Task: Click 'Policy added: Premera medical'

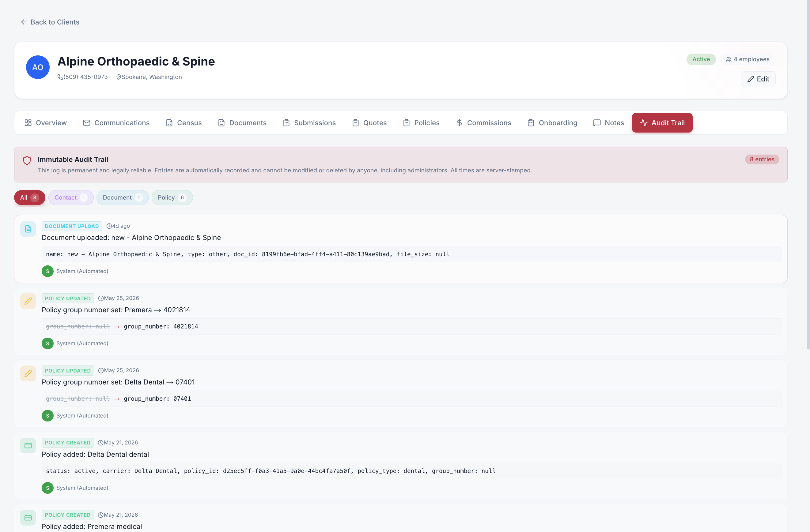Action: tap(92, 526)
